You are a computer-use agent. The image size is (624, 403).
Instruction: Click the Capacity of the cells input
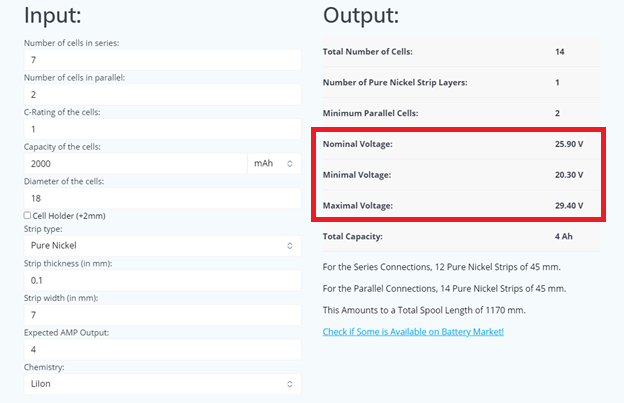pos(134,163)
